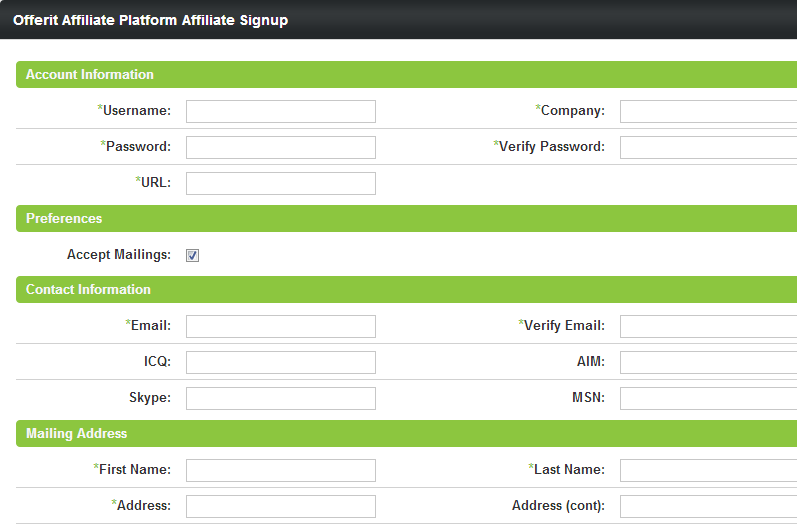Click the Address (cont) field
The width and height of the screenshot is (797, 531).
point(708,506)
